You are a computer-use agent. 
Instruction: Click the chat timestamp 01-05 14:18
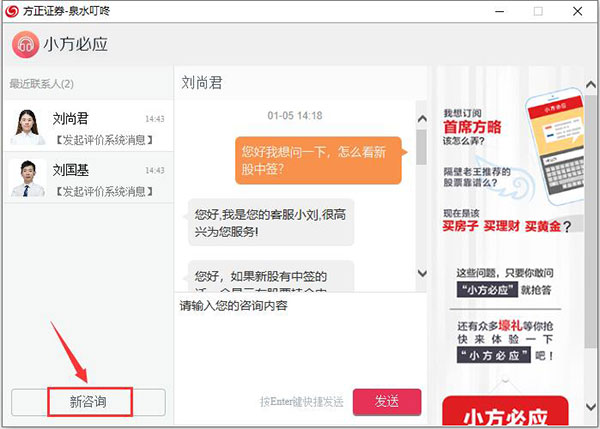tap(295, 116)
